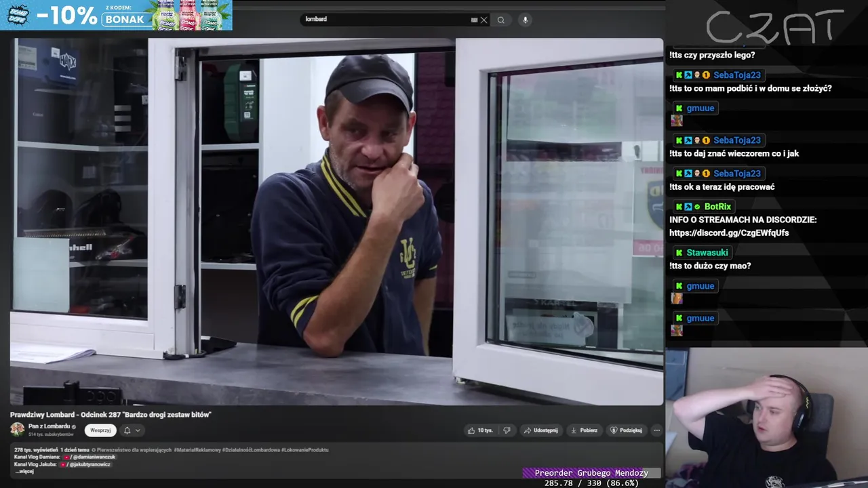
Task: Open the #LokowanieProduktu hashtag
Action: coord(305,450)
